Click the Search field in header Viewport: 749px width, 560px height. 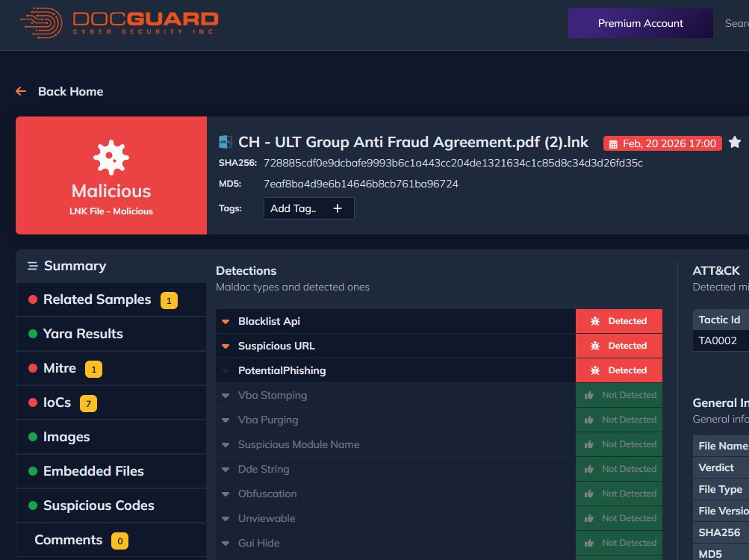[x=736, y=23]
